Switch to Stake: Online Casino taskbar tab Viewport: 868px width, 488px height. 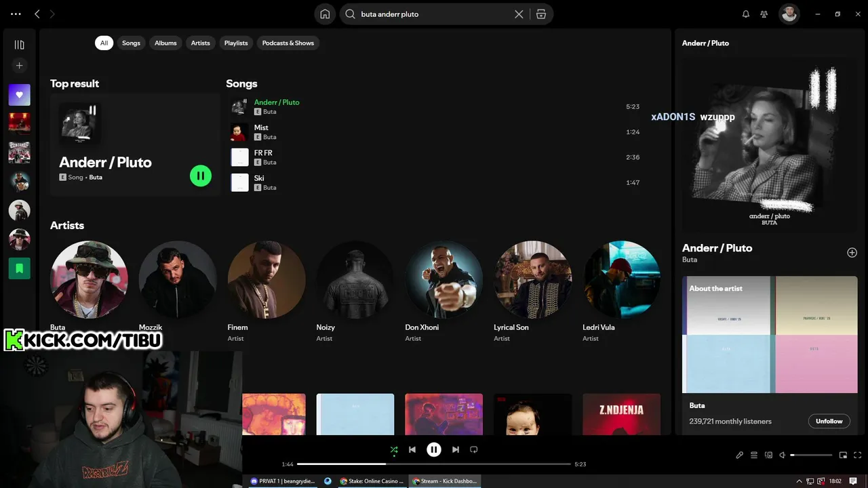click(x=372, y=481)
